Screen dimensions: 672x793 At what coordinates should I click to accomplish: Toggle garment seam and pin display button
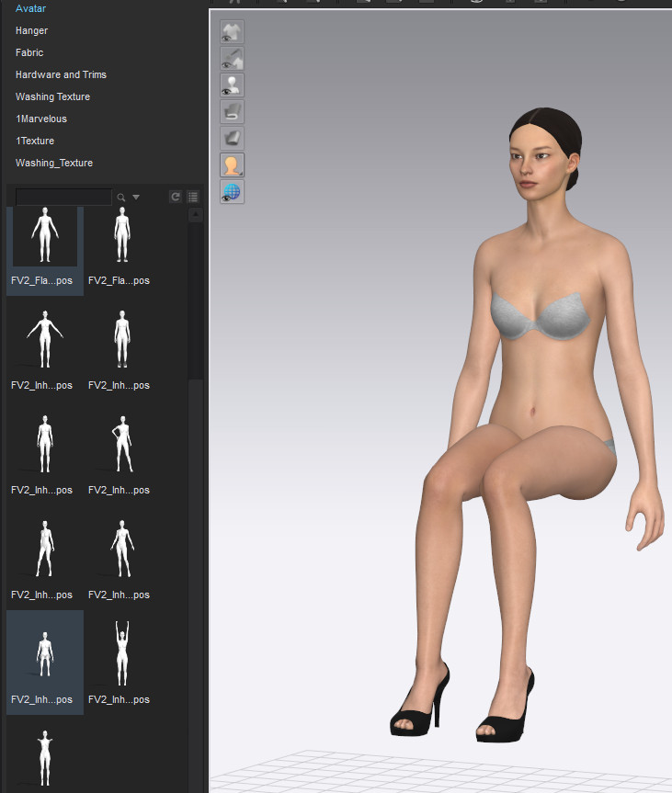(232, 58)
